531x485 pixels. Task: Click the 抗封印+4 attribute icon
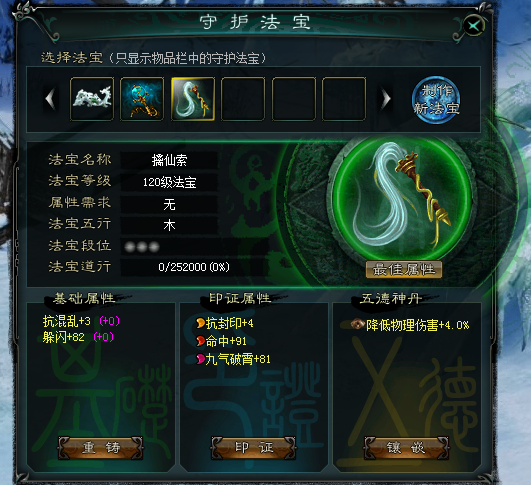(200, 323)
